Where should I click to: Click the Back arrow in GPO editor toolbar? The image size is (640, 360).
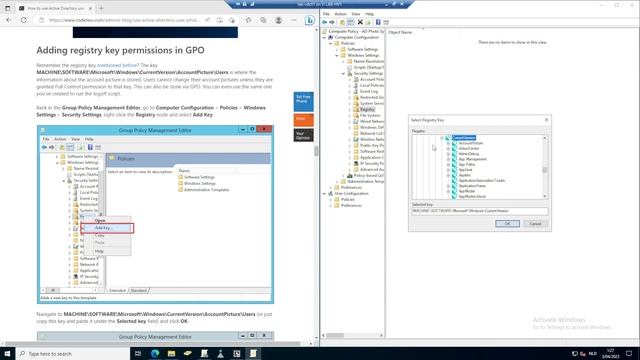point(324,22)
